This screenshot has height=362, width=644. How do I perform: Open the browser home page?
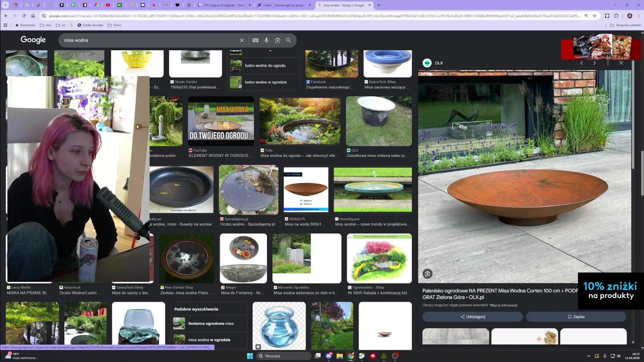tap(33, 16)
